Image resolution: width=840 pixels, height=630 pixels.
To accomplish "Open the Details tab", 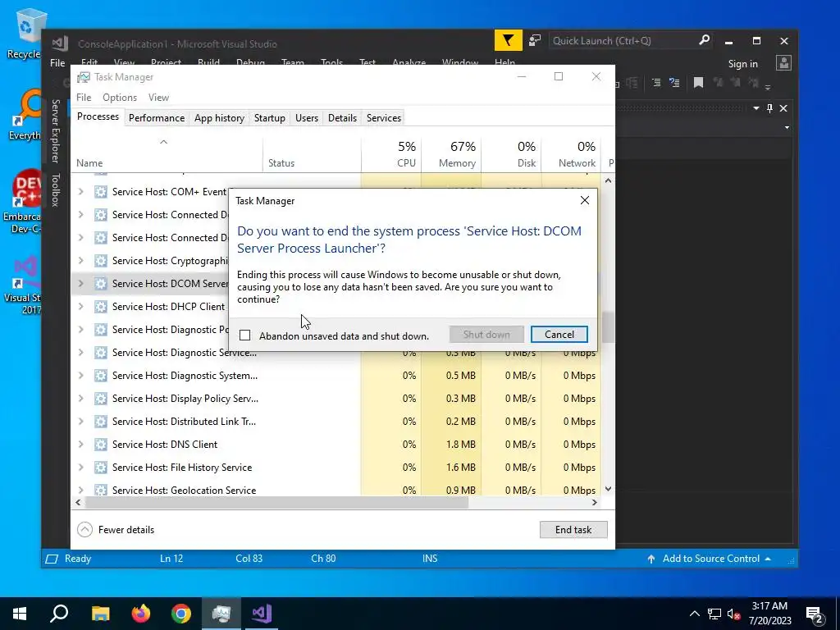I will [x=342, y=118].
